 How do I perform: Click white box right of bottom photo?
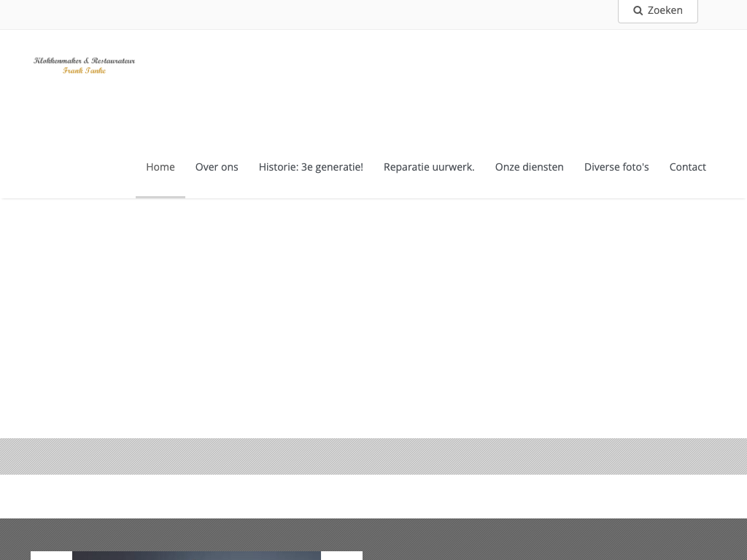341,556
